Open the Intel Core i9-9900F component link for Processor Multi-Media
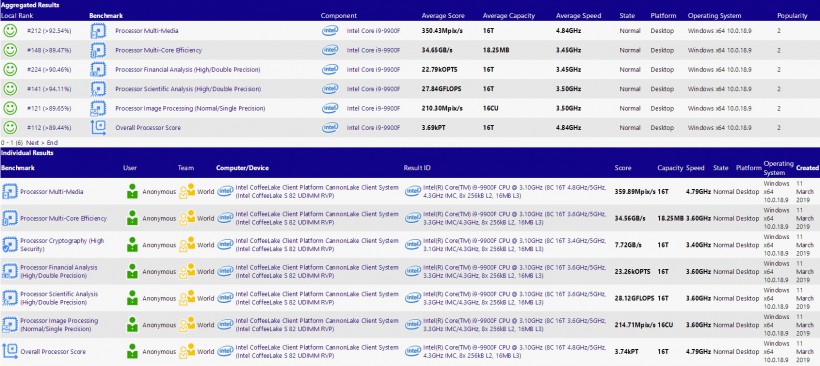820x366 pixels. (373, 31)
